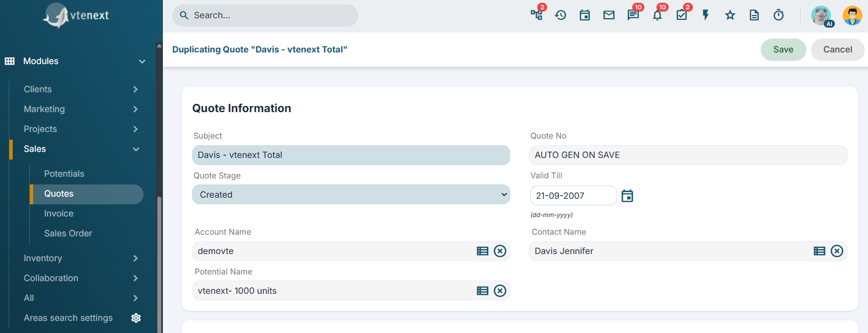
Task: Open the email envelope icon
Action: (609, 15)
